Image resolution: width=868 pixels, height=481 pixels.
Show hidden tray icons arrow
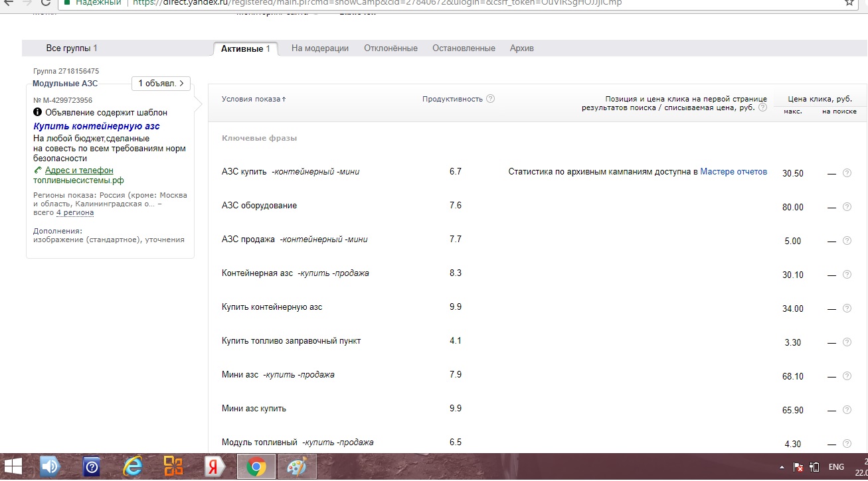[x=782, y=467]
